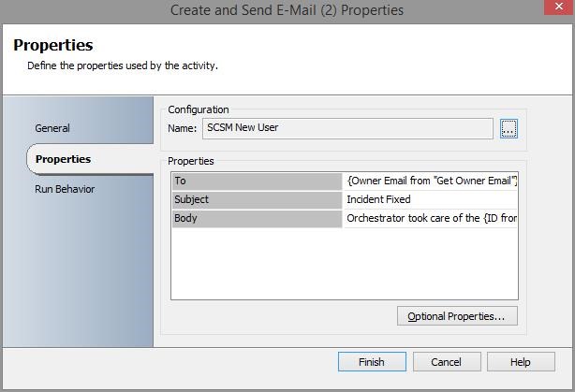Click the Name field containing SCSM New User
The height and width of the screenshot is (392, 575).
pos(347,129)
